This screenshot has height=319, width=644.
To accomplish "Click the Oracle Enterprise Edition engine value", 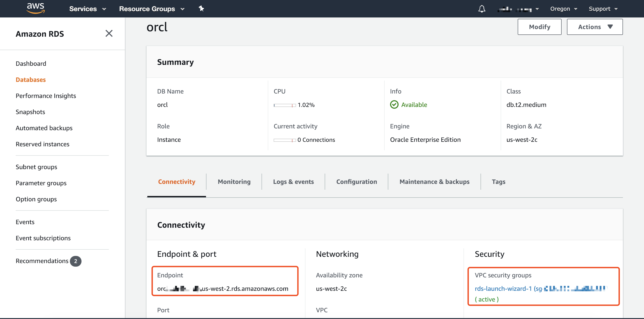I will point(425,139).
